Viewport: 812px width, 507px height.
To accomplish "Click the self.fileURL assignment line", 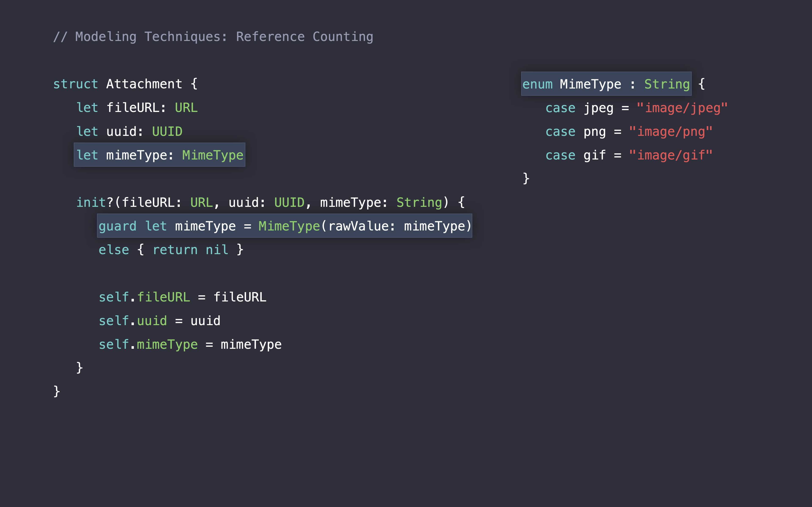I will tap(182, 297).
